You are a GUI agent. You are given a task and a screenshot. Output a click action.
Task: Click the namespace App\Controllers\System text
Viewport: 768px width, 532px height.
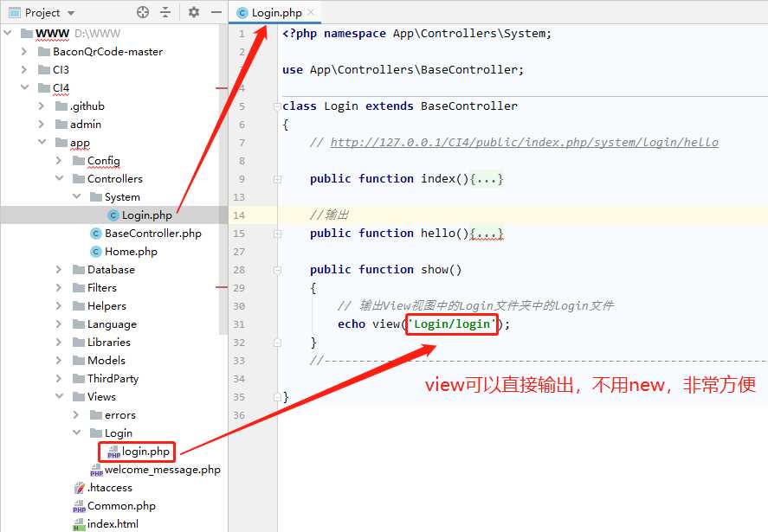[437, 33]
